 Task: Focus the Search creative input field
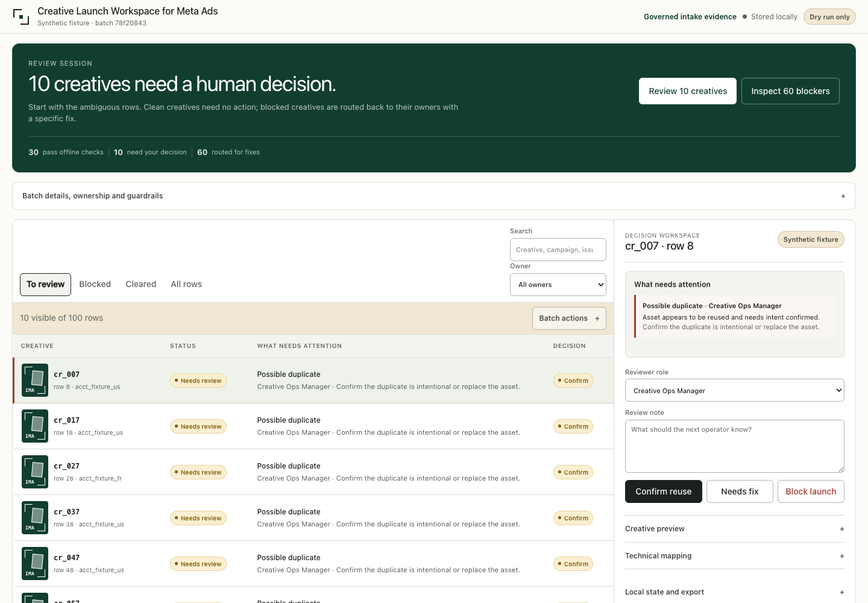[558, 250]
